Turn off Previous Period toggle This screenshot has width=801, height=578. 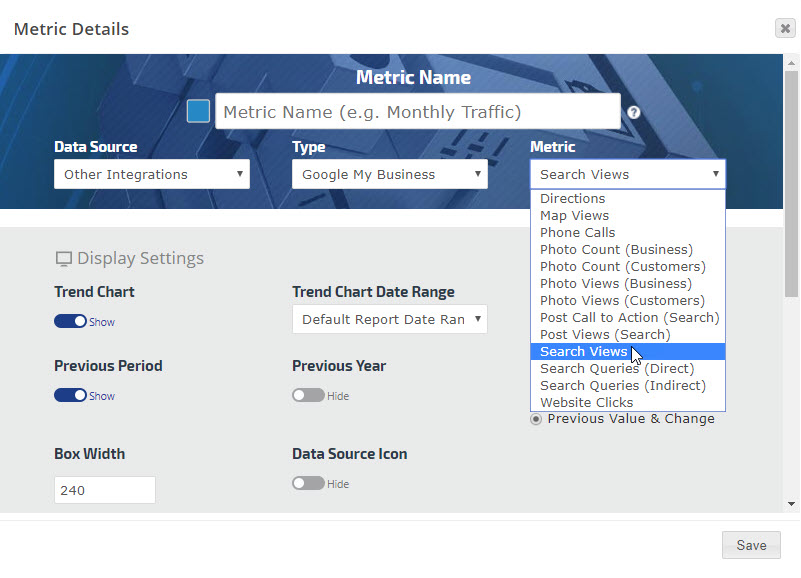71,396
